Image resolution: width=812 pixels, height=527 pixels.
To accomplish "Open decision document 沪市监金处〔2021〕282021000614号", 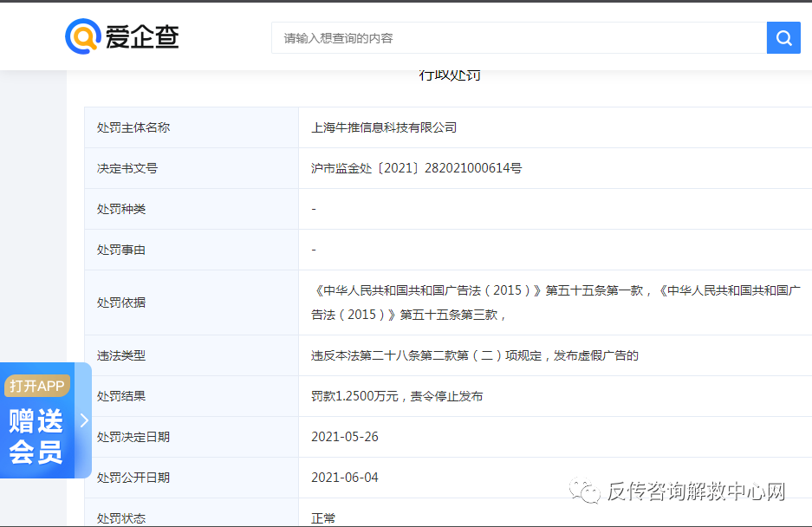I will point(416,168).
